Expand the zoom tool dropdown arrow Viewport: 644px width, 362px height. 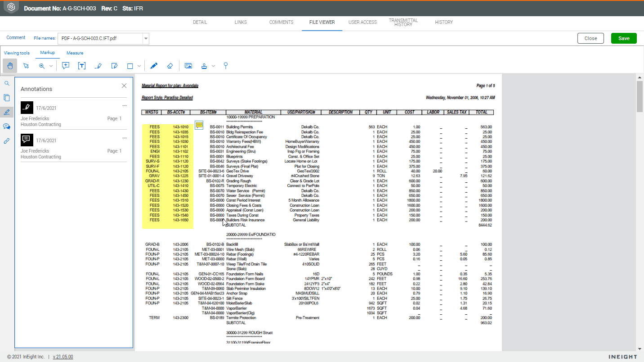51,66
